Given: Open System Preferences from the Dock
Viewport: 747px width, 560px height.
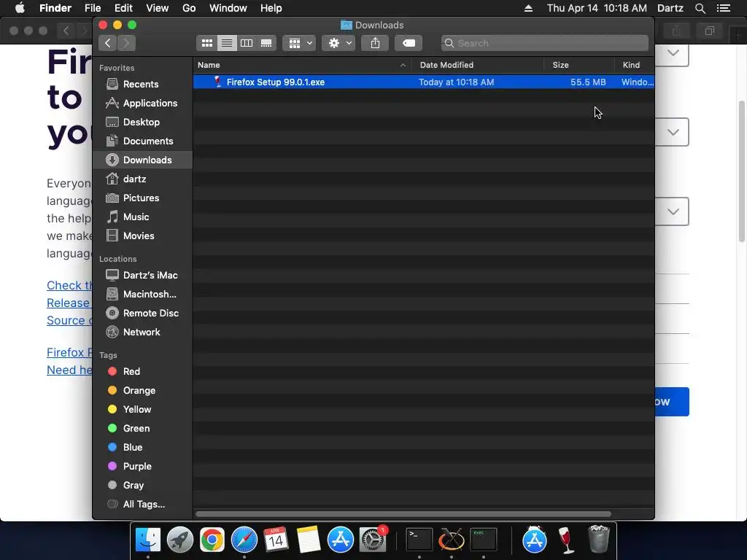Looking at the screenshot, I should click(x=373, y=540).
